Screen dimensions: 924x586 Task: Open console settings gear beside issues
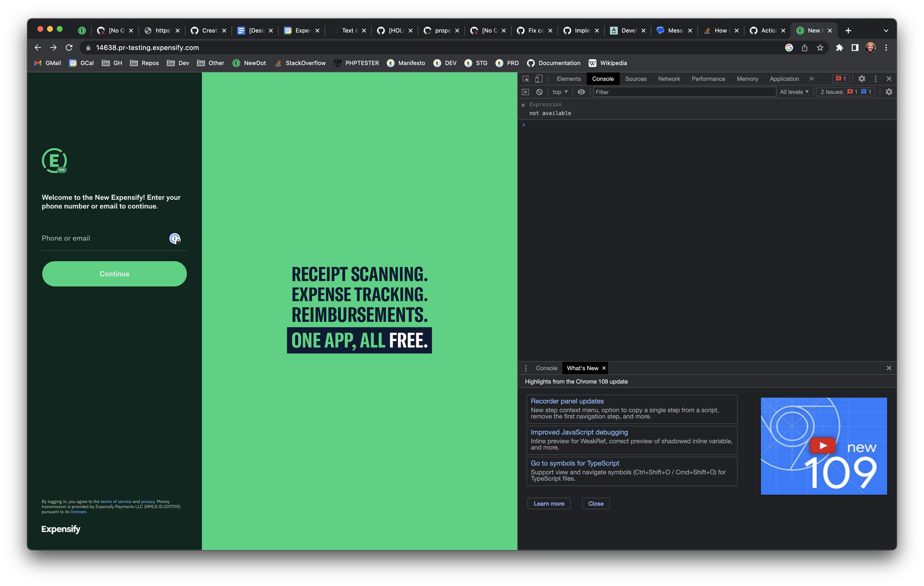pyautogui.click(x=889, y=92)
